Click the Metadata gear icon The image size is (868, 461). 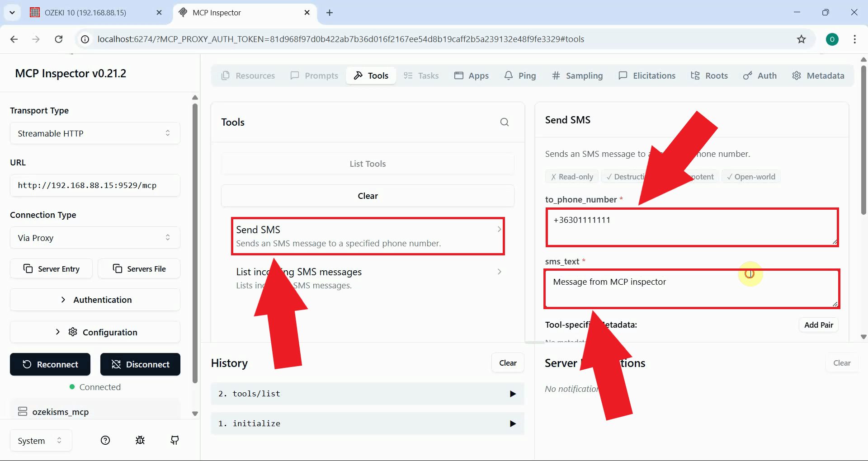point(797,75)
